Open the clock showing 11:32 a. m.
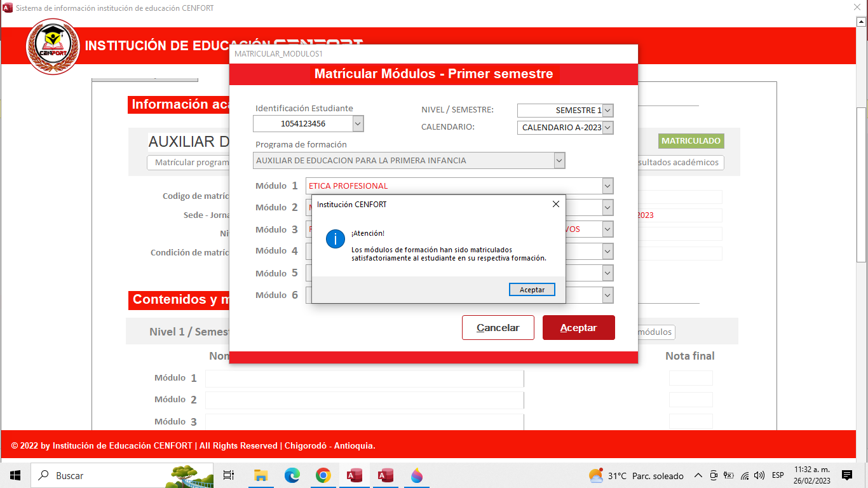Screen dimensions: 868x488 812,475
